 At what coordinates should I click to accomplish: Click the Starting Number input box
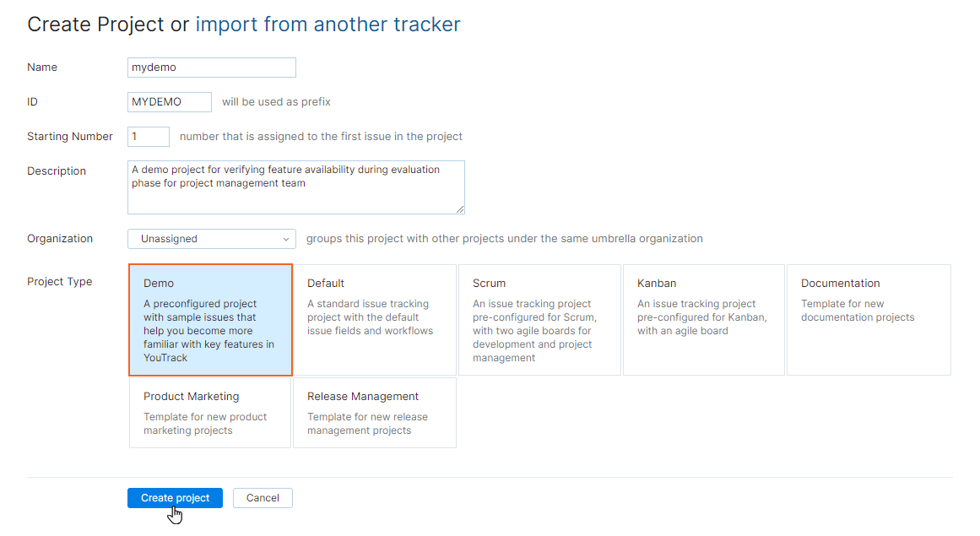point(148,136)
